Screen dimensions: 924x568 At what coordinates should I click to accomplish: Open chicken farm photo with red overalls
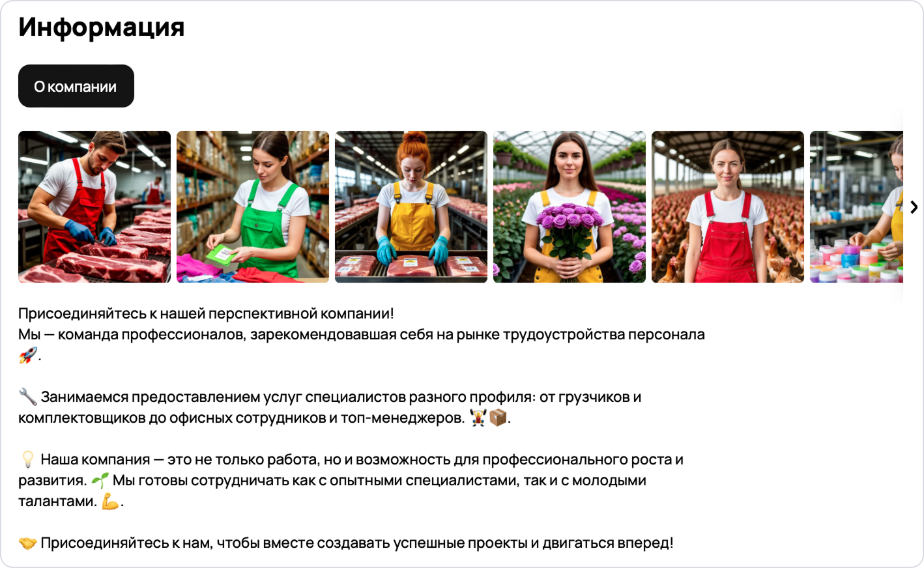(728, 206)
